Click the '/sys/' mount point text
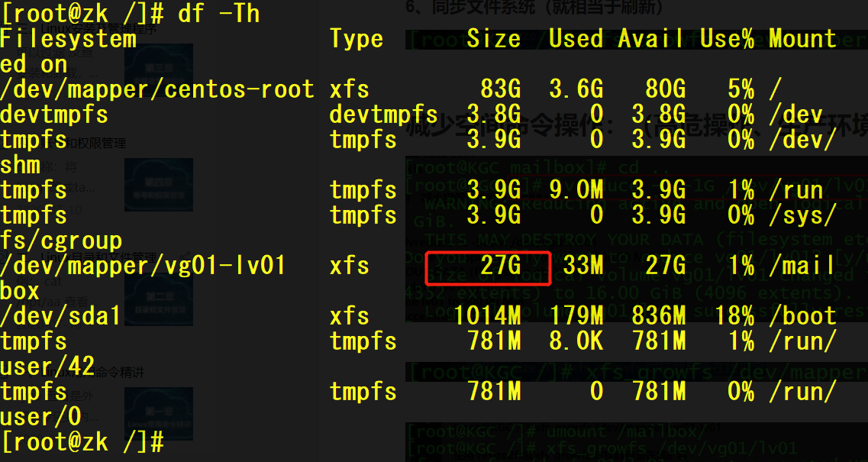Viewport: 868px width, 462px height. point(802,215)
